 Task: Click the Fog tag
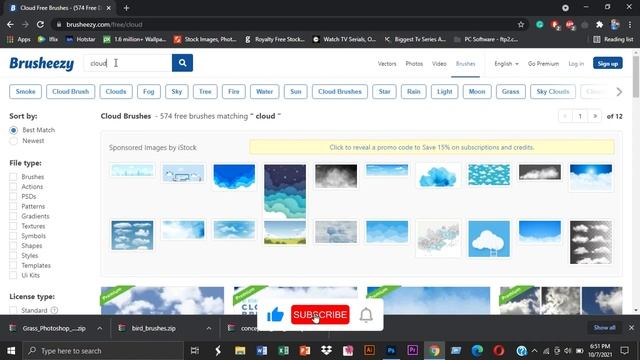(149, 91)
